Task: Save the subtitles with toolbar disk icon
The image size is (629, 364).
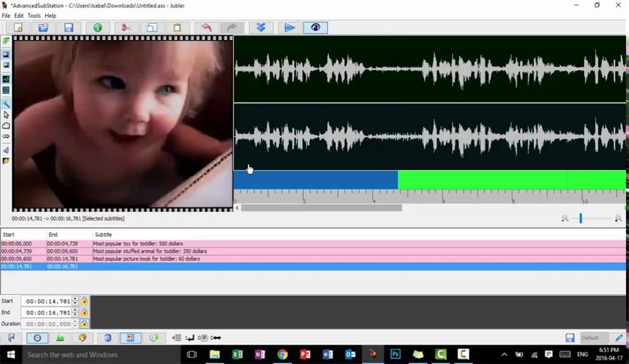Action: [68, 28]
